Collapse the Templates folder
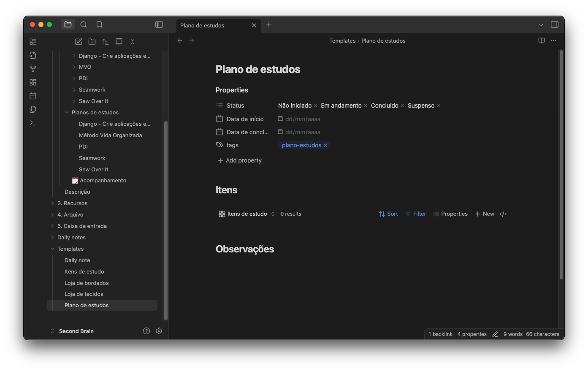Screen dimensions: 588x371 52,249
